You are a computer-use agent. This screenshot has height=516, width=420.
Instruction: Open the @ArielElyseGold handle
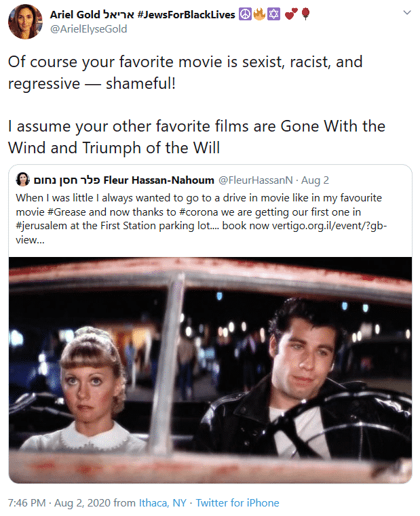(x=89, y=29)
